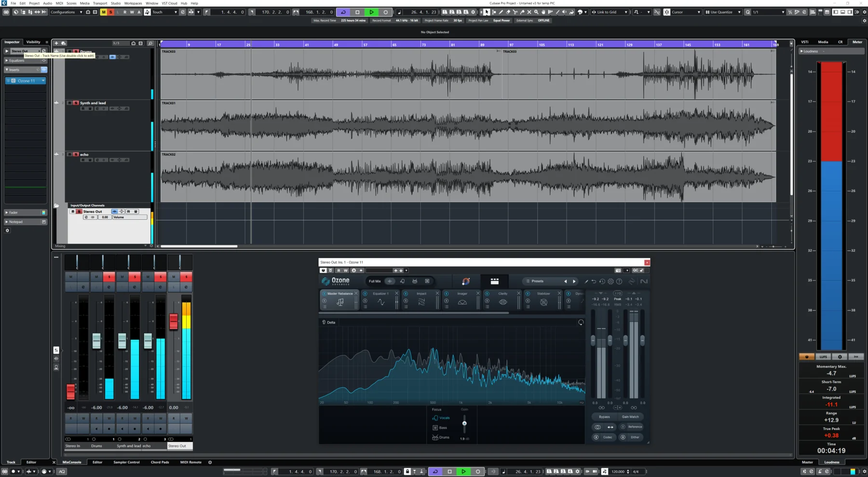The width and height of the screenshot is (868, 477).
Task: Select the Zoom magnifier tool
Action: 536,12
